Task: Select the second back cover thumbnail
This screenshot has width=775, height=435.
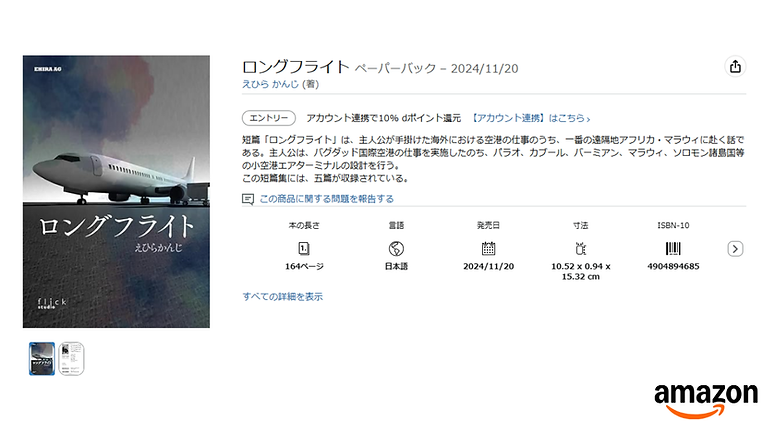Action: 71,358
